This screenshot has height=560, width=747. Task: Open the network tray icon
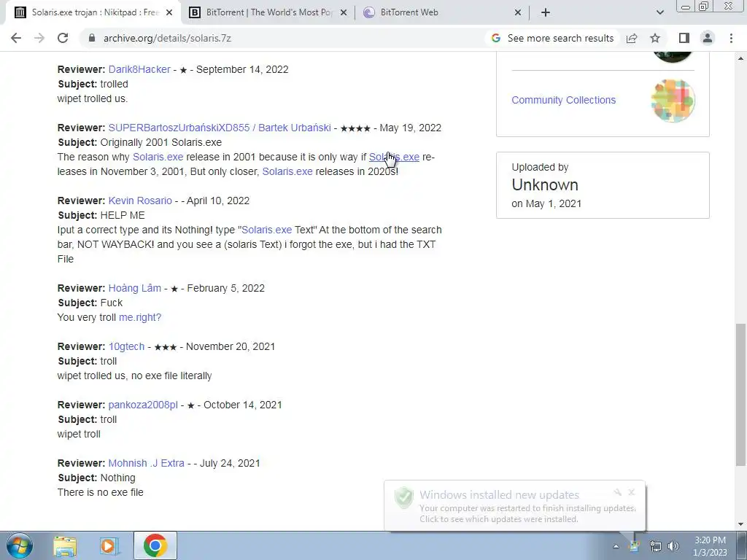coord(655,546)
